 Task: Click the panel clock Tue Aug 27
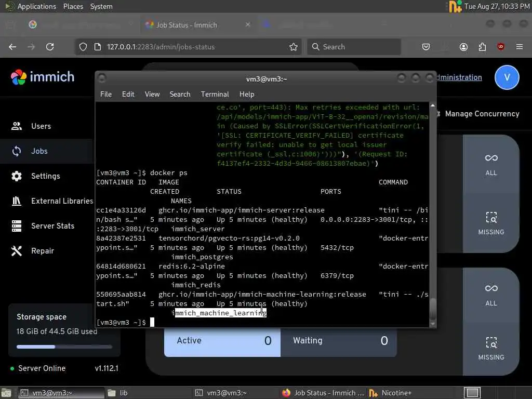(x=496, y=6)
